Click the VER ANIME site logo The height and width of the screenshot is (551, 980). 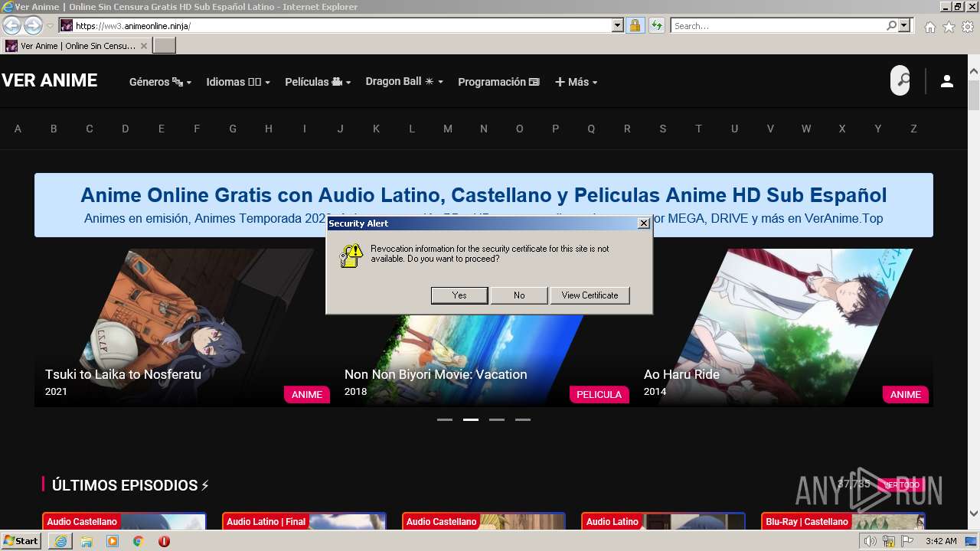tap(50, 80)
